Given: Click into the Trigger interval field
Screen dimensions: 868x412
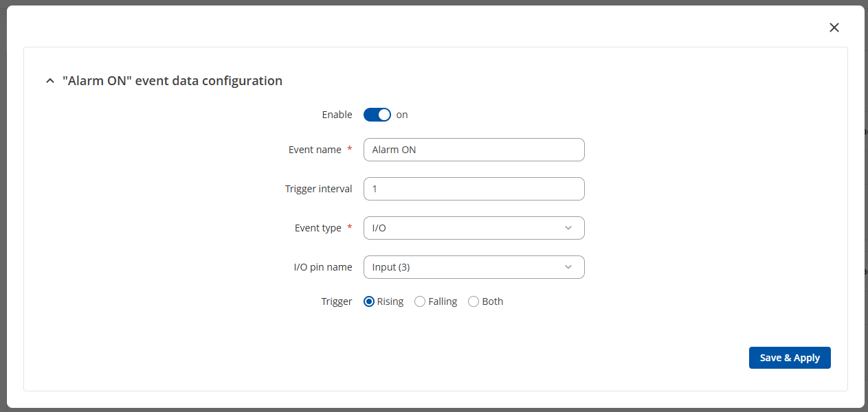Looking at the screenshot, I should [x=474, y=189].
